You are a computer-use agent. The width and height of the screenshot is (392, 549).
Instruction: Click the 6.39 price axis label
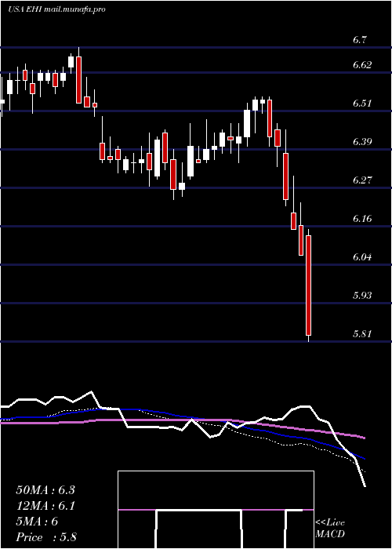tap(362, 142)
